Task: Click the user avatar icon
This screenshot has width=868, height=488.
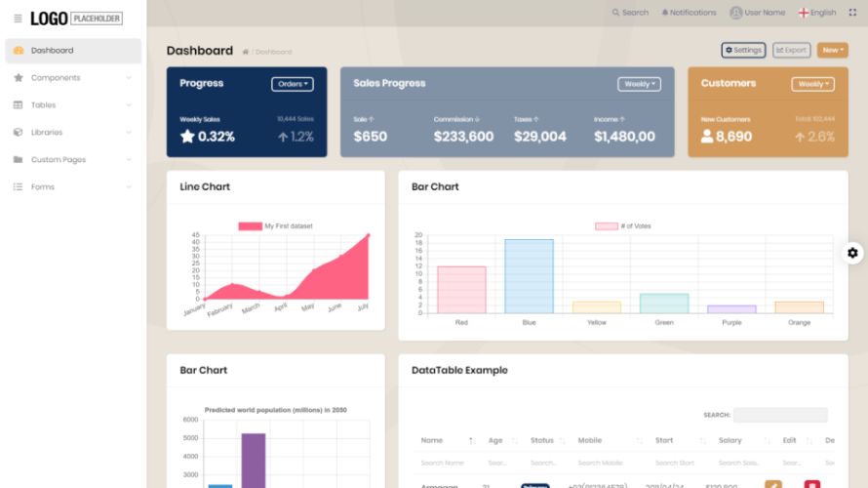Action: (x=735, y=13)
